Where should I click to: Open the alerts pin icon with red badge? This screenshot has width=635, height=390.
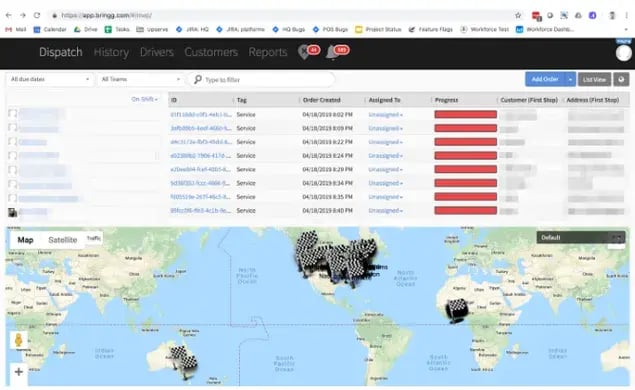point(308,51)
